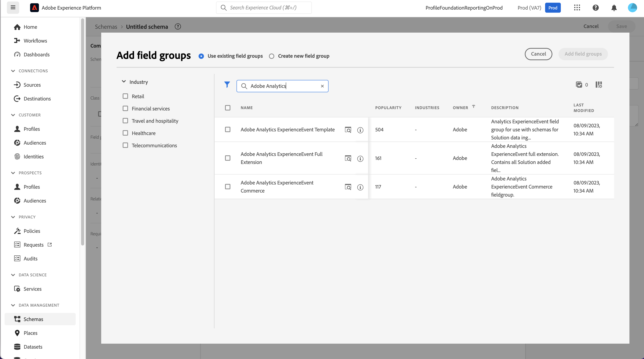Preview the ExperienceEvent Full Extension field group
The width and height of the screenshot is (644, 359).
[348, 158]
